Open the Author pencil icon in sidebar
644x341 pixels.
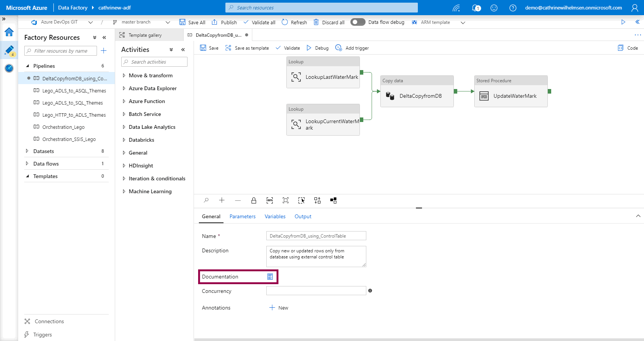point(9,50)
